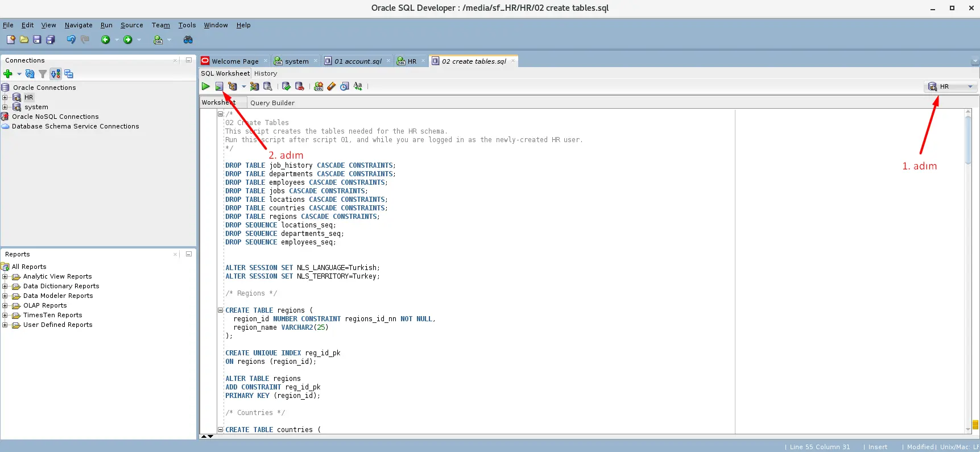The image size is (980, 452).
Task: Collapse the CREATE TABLE regions code fold
Action: click(220, 310)
